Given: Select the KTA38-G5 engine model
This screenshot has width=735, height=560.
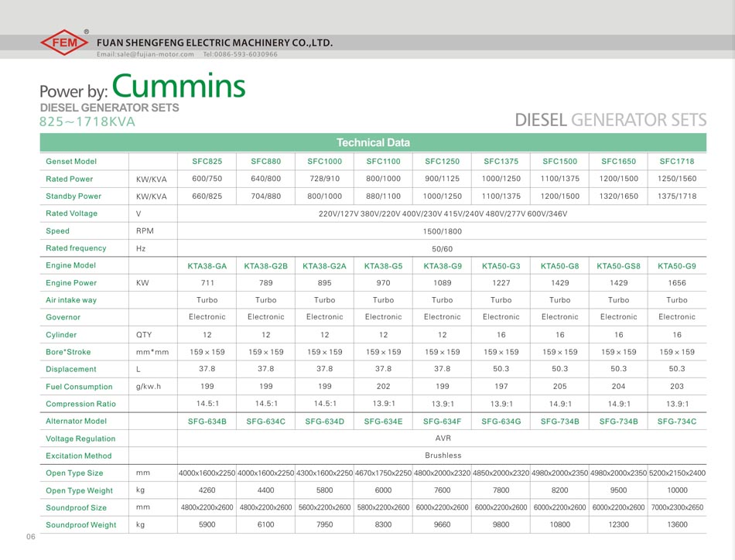Looking at the screenshot, I should pos(384,266).
